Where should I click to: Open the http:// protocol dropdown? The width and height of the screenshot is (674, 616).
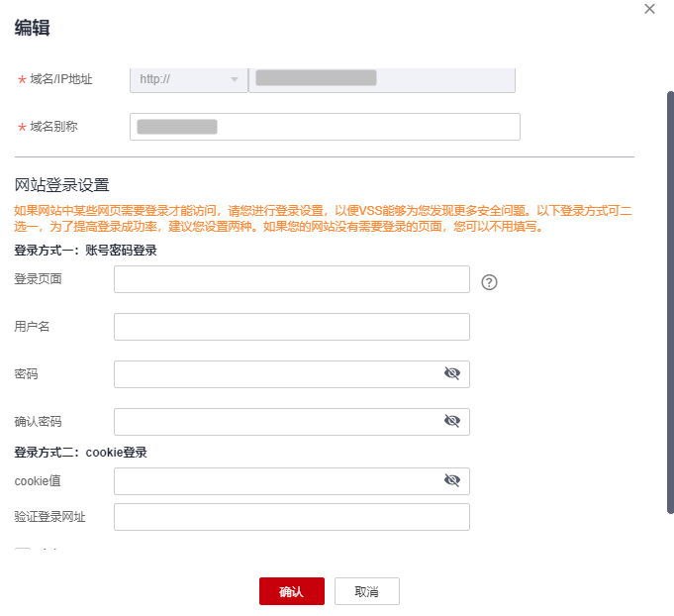(x=189, y=79)
